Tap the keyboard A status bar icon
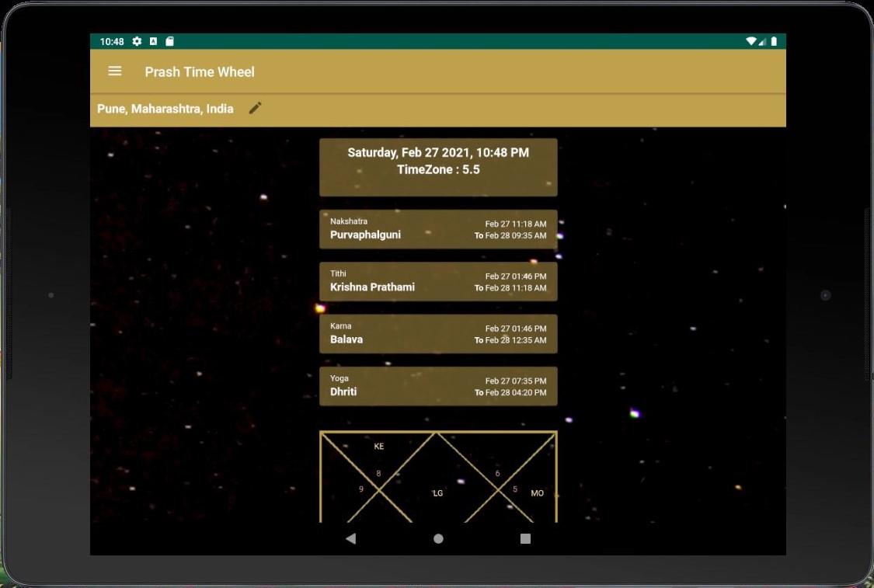 [x=153, y=41]
